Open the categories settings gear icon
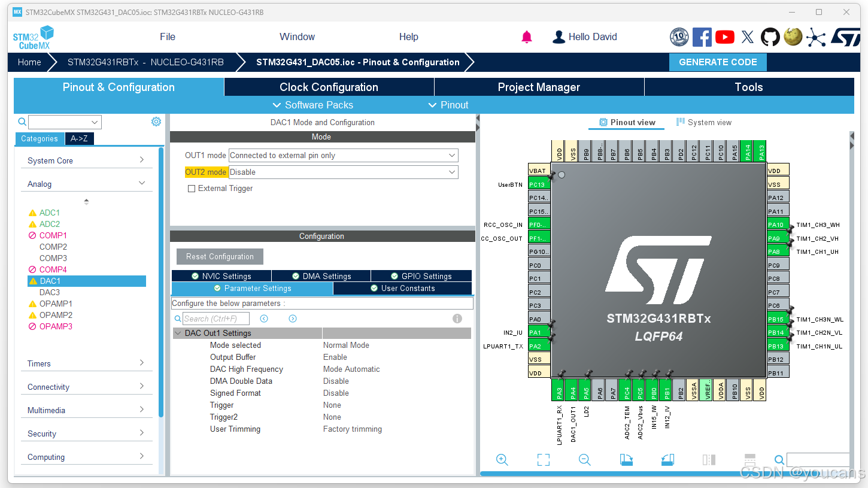 [156, 122]
